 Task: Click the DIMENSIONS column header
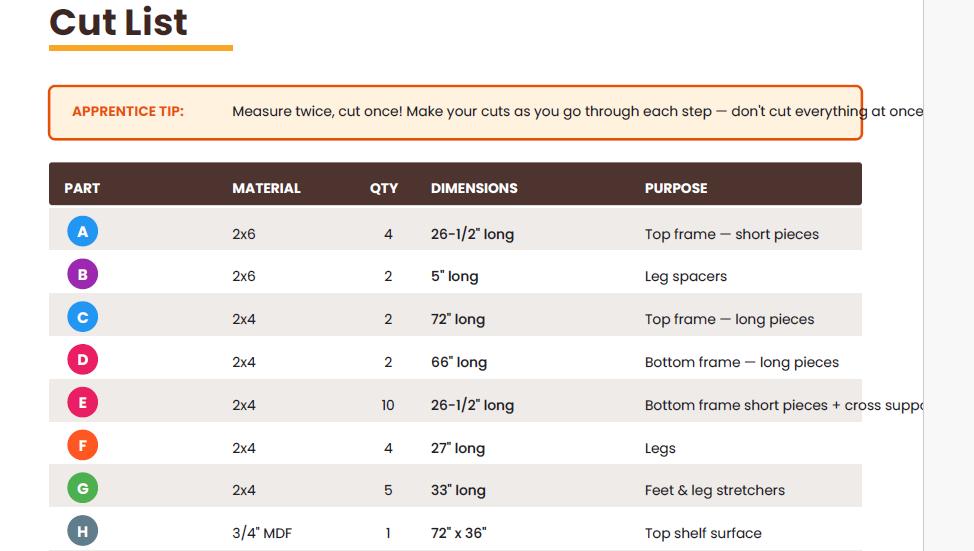pyautogui.click(x=474, y=188)
